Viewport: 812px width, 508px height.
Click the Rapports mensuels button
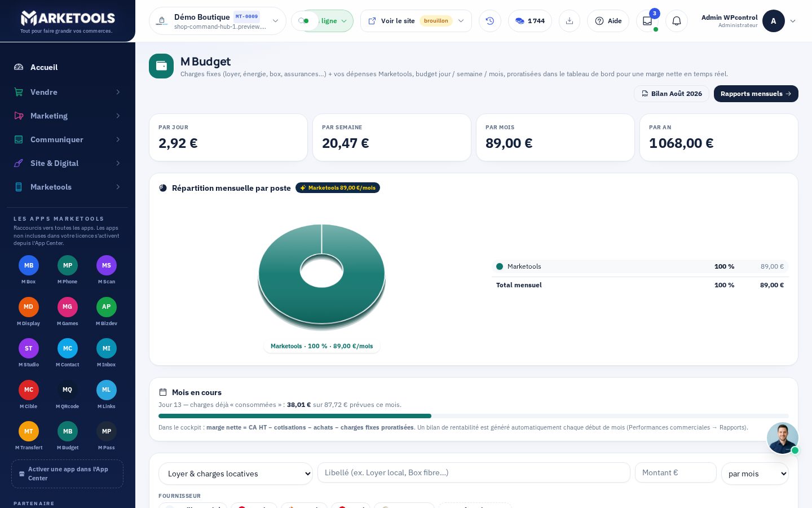coord(756,94)
